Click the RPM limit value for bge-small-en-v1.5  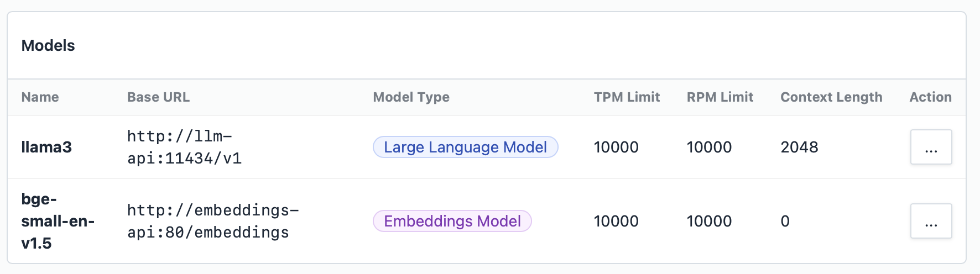click(x=709, y=221)
